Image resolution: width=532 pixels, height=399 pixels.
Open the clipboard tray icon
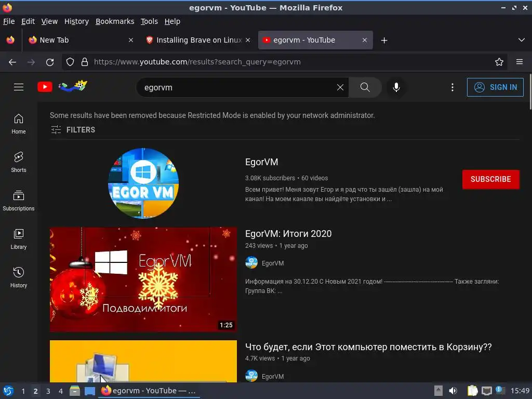(472, 391)
